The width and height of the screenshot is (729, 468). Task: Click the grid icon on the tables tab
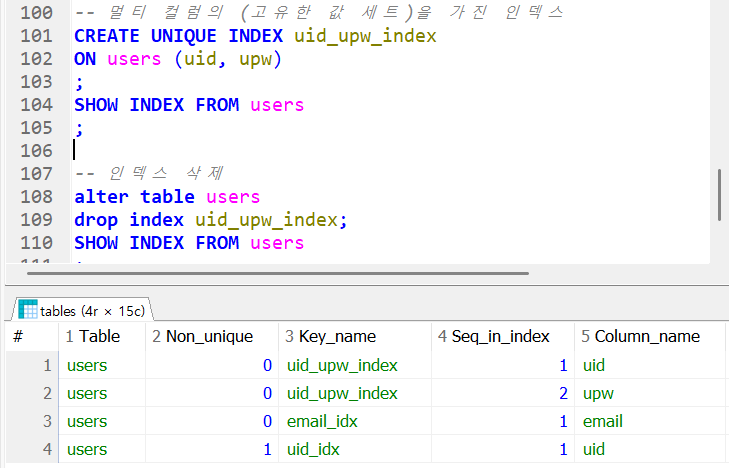coord(27,310)
